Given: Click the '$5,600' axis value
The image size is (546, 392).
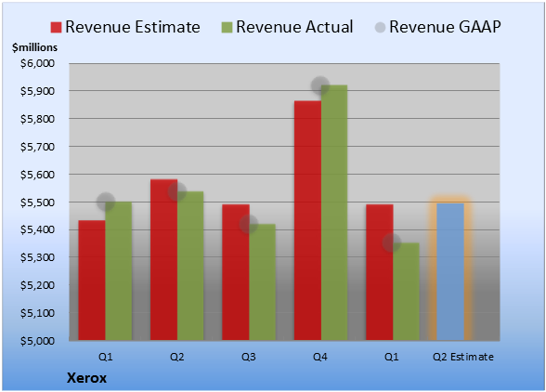Looking at the screenshot, I should click(37, 175).
